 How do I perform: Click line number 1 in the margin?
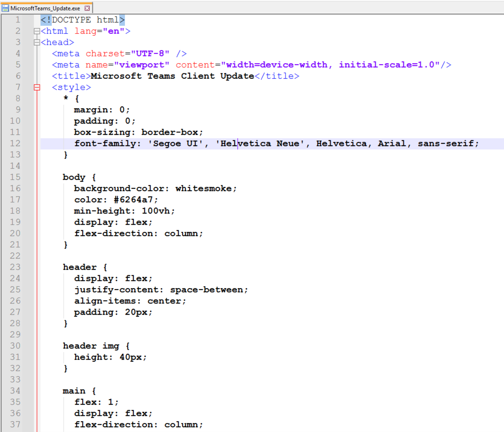(18, 20)
